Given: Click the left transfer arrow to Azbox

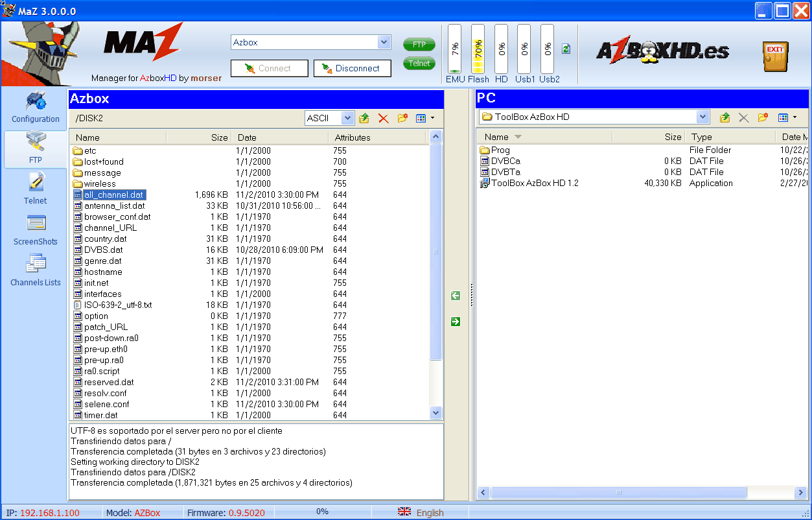Looking at the screenshot, I should 456,296.
